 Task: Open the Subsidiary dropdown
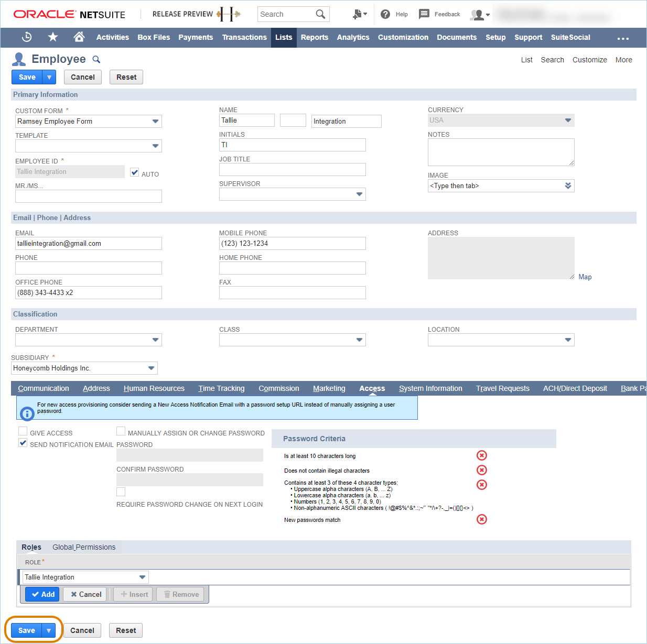tap(151, 368)
